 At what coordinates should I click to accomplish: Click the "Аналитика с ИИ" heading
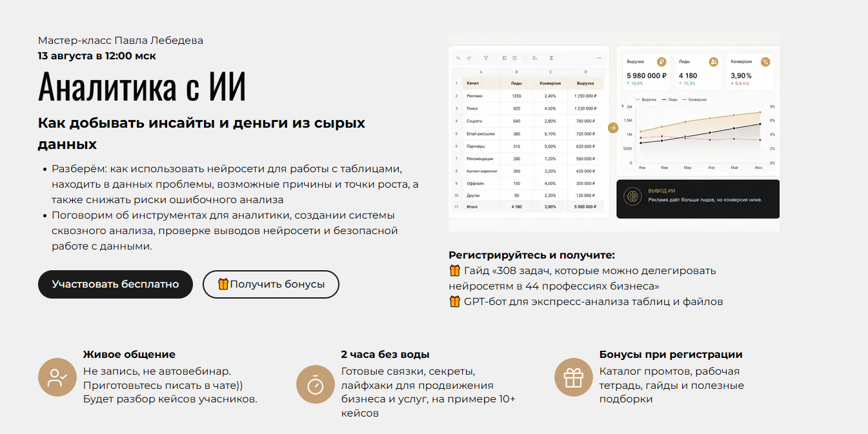pos(142,86)
